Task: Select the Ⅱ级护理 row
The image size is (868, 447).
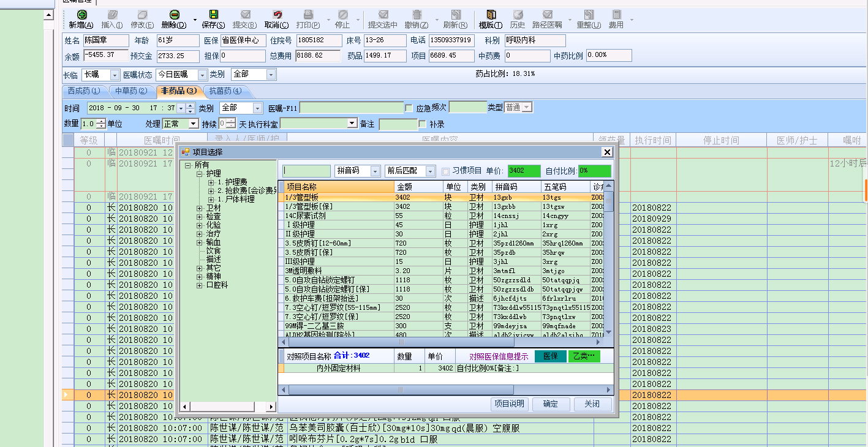Action: (x=441, y=234)
